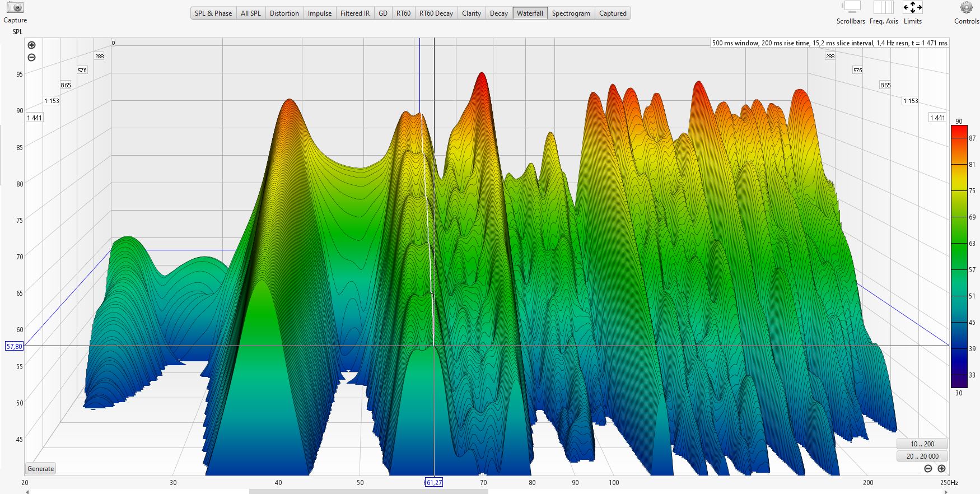Open the Freq. Axis toggle icon
Image resolution: width=980 pixels, height=494 pixels.
[x=884, y=8]
